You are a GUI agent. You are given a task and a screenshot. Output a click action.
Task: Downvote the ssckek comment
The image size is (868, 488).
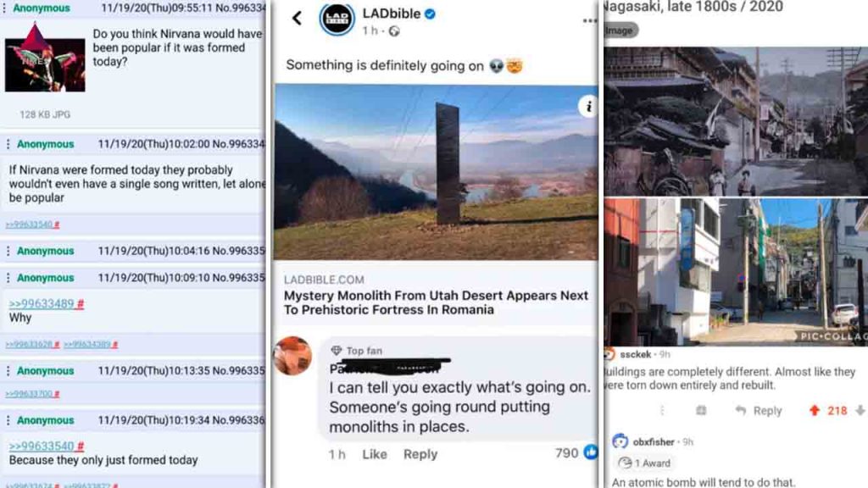point(860,411)
